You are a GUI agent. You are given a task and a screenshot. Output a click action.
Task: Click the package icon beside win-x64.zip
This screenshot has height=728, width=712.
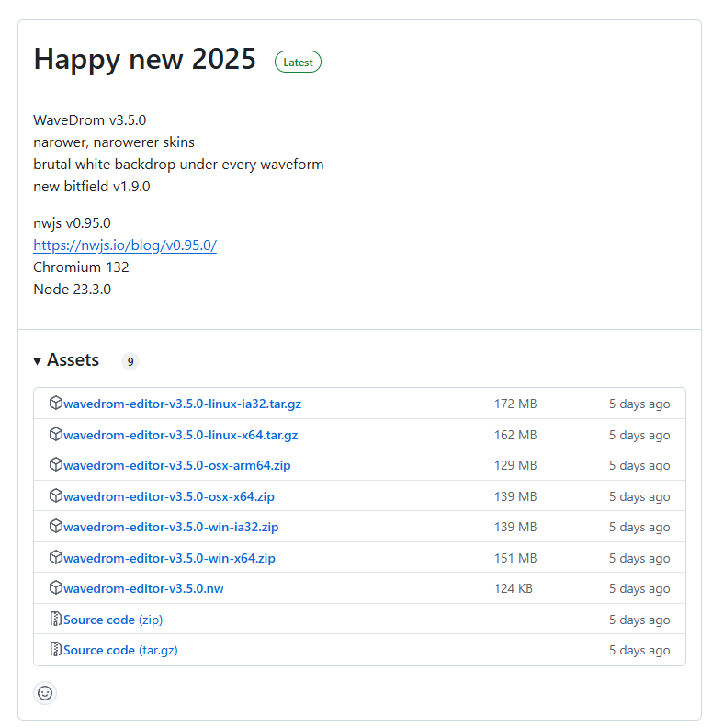pos(56,557)
